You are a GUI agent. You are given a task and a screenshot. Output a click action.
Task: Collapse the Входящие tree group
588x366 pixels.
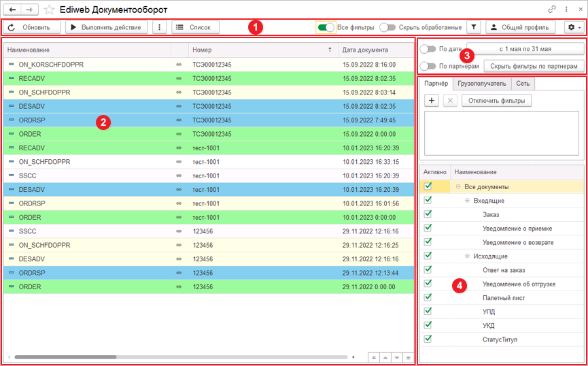pos(467,201)
